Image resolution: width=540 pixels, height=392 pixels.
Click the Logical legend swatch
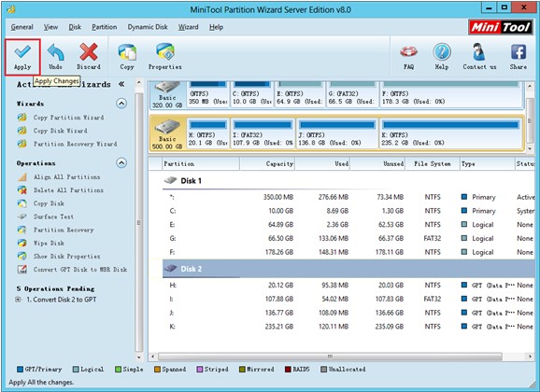coord(76,370)
